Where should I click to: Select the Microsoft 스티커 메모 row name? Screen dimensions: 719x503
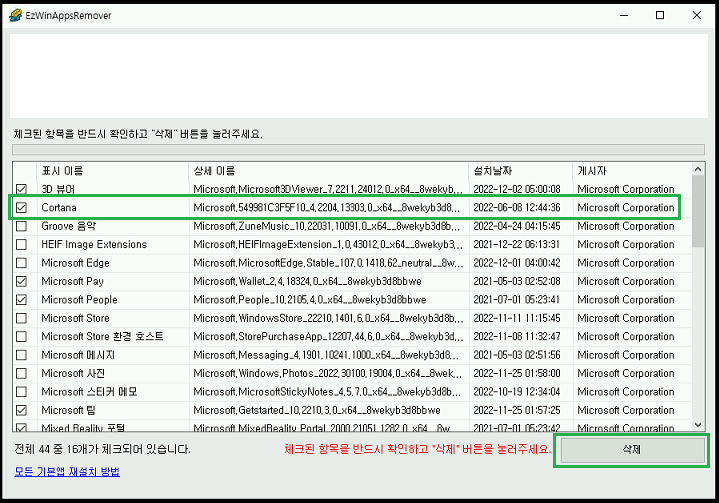point(89,392)
